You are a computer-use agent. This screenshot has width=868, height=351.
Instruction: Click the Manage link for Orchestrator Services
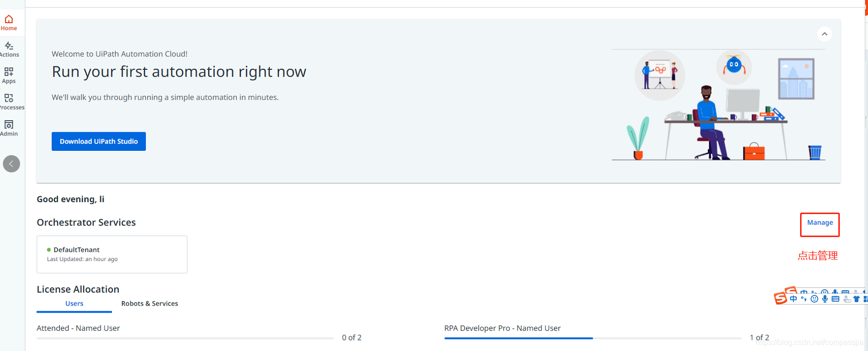(x=820, y=223)
